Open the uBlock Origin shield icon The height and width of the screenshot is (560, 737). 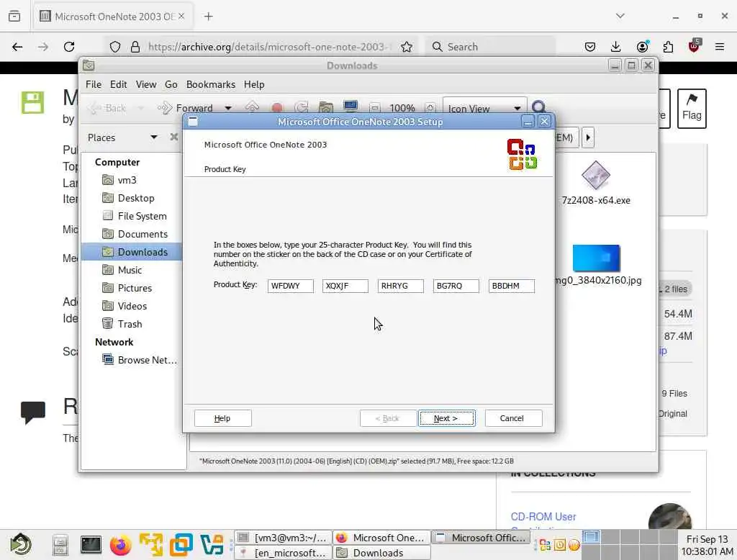click(695, 45)
